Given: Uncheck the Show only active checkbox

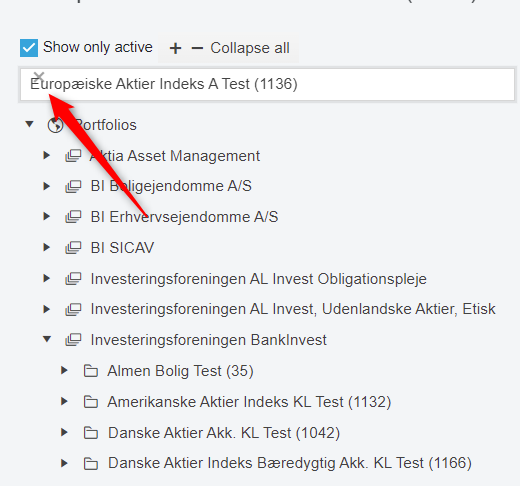Looking at the screenshot, I should 29,48.
